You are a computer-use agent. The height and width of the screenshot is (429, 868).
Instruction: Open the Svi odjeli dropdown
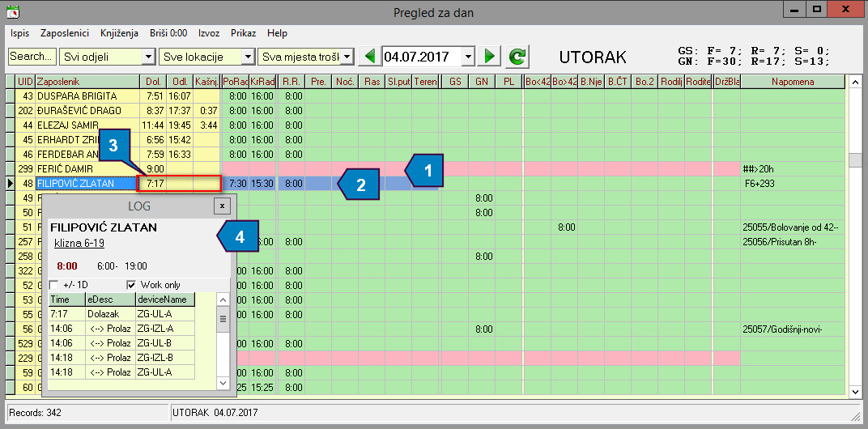point(147,57)
